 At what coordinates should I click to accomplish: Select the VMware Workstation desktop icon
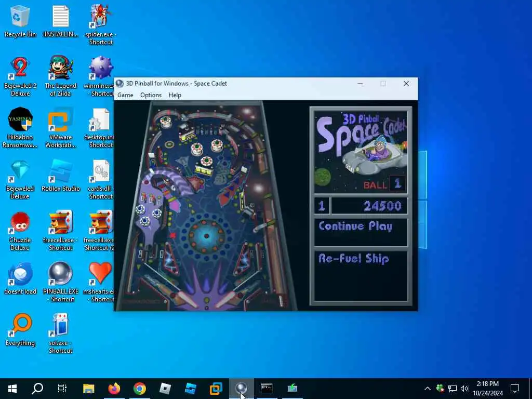[60, 128]
